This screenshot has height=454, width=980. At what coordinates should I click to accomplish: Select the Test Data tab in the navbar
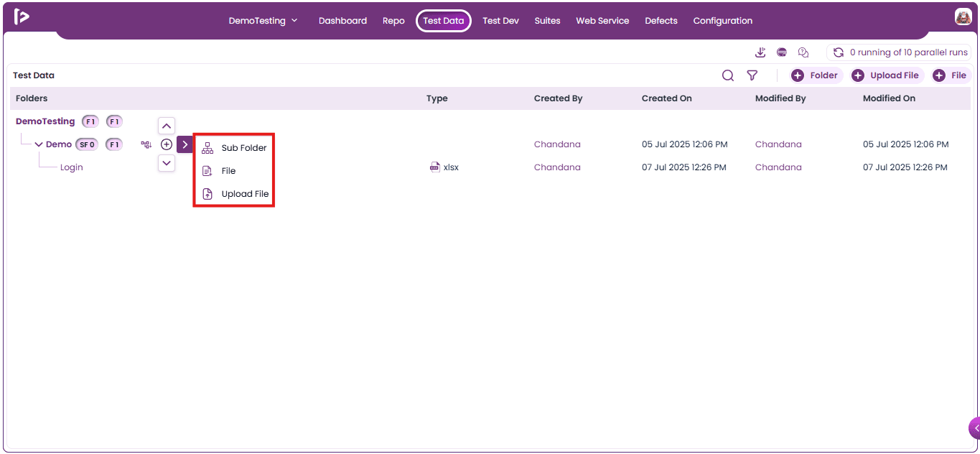[x=444, y=21]
